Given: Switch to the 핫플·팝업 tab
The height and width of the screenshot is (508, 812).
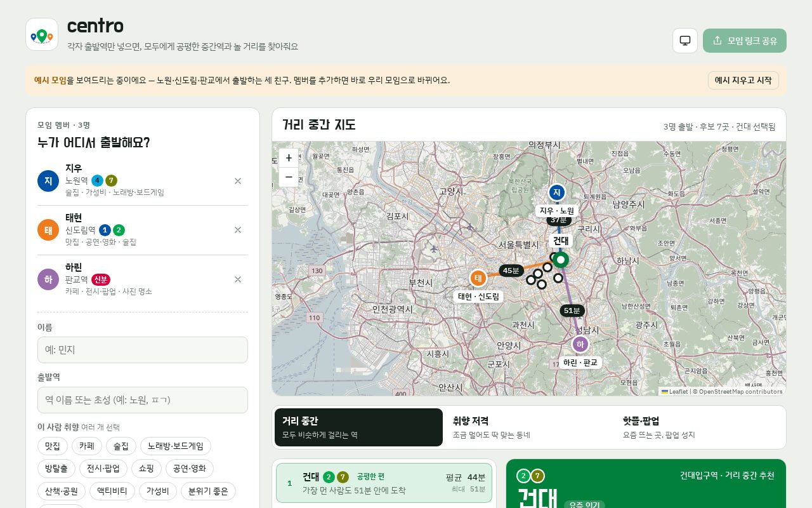Looking at the screenshot, I should pyautogui.click(x=699, y=427).
